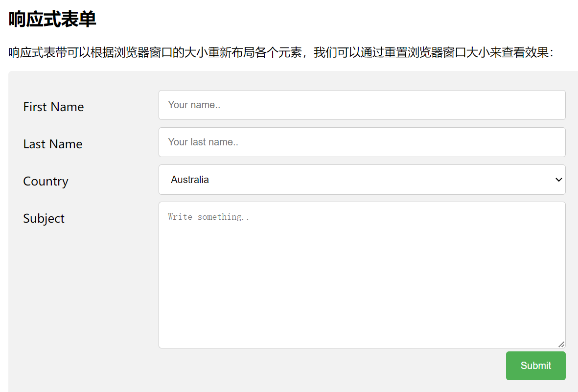Focus the Last Name text box
The width and height of the screenshot is (578, 392).
362,142
